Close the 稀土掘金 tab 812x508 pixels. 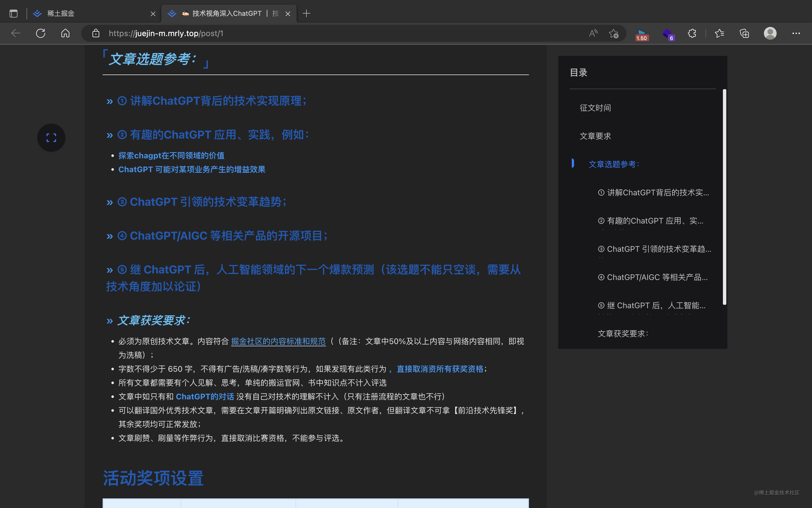click(153, 14)
